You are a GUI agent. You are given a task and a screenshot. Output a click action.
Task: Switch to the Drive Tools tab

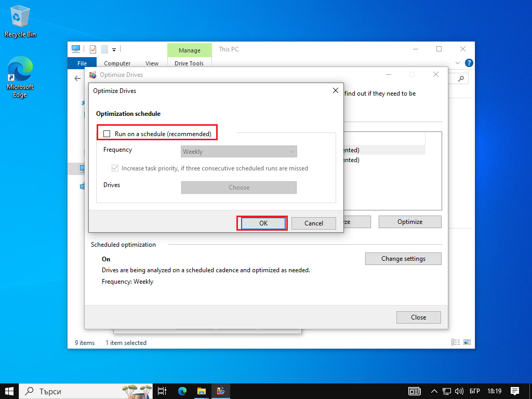[189, 63]
